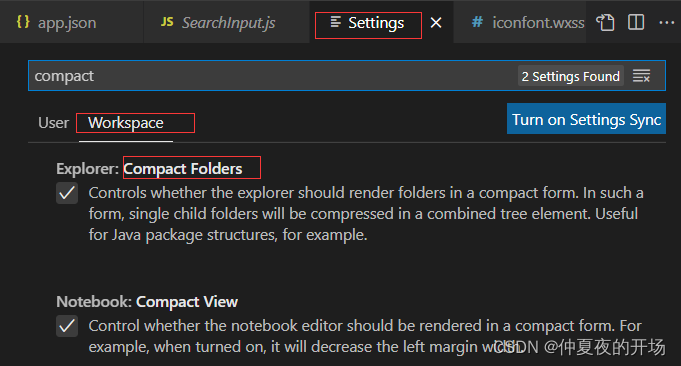
Task: Click the Compact View description text
Action: (365, 336)
